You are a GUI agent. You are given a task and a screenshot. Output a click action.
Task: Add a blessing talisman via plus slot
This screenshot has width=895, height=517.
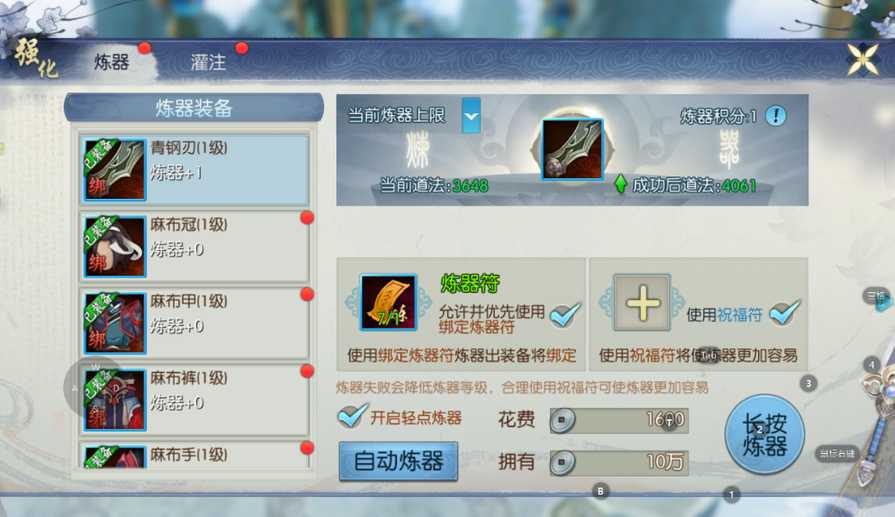(642, 302)
